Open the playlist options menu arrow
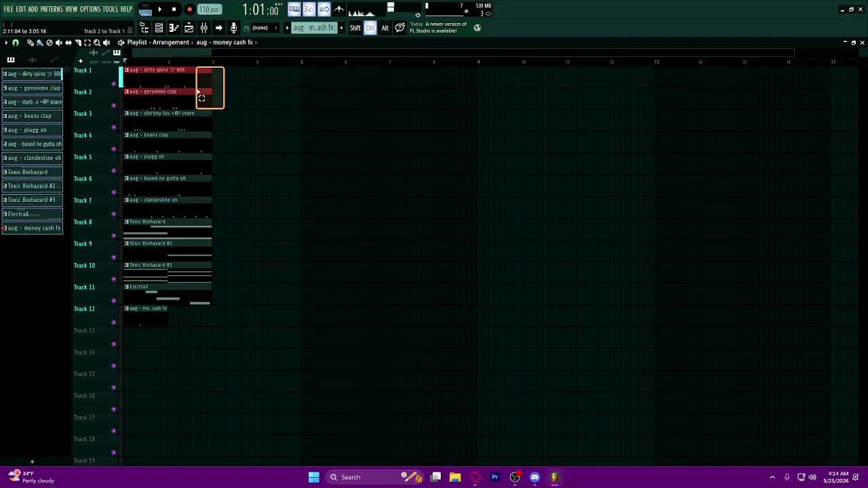This screenshot has width=868, height=488. 6,43
